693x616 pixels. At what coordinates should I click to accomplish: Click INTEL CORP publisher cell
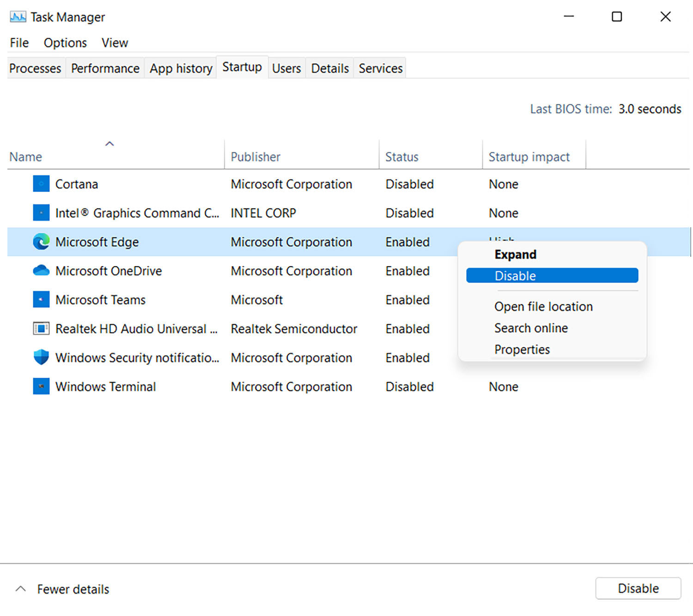click(263, 213)
